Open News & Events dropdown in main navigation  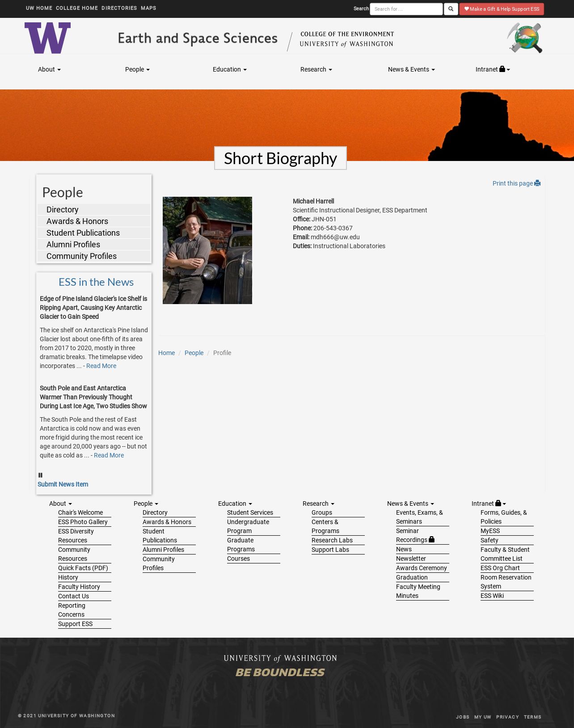411,69
